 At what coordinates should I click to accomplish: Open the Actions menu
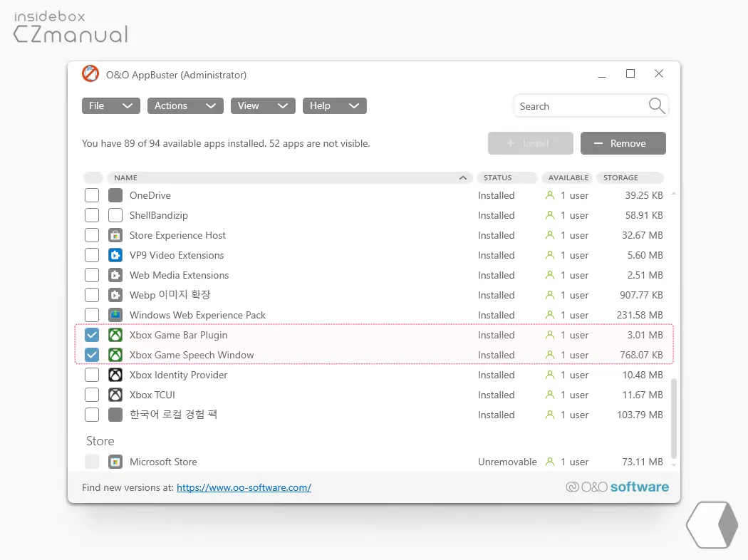[185, 106]
